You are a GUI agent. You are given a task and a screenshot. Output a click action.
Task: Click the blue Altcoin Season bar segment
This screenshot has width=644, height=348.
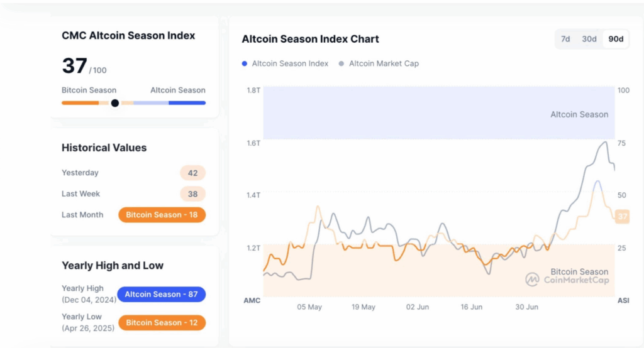point(187,103)
